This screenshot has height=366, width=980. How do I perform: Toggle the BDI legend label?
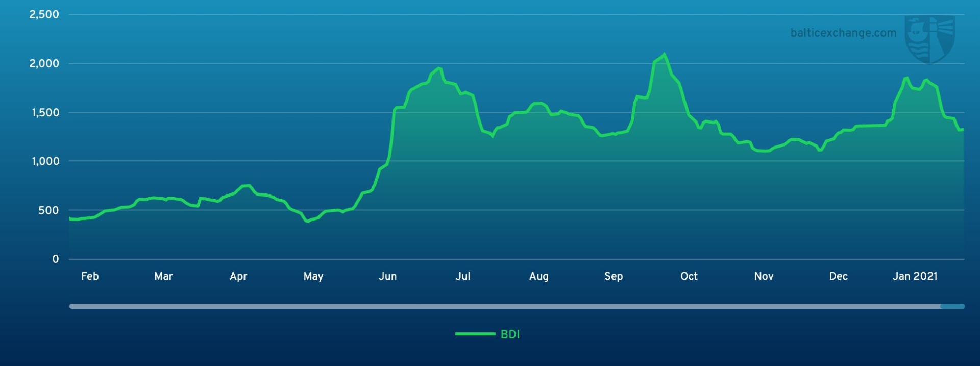510,334
